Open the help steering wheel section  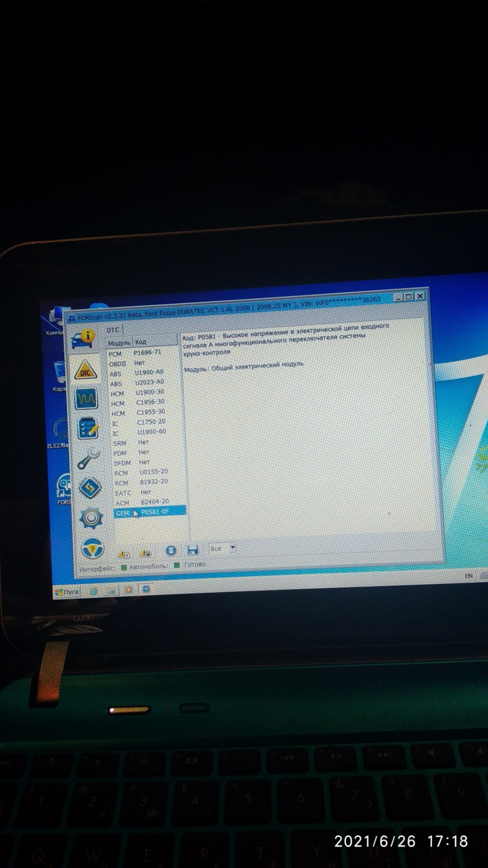pos(93,549)
